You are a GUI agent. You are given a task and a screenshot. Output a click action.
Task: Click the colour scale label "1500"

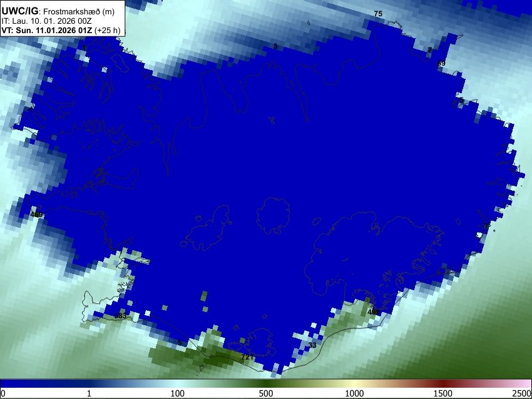443,393
